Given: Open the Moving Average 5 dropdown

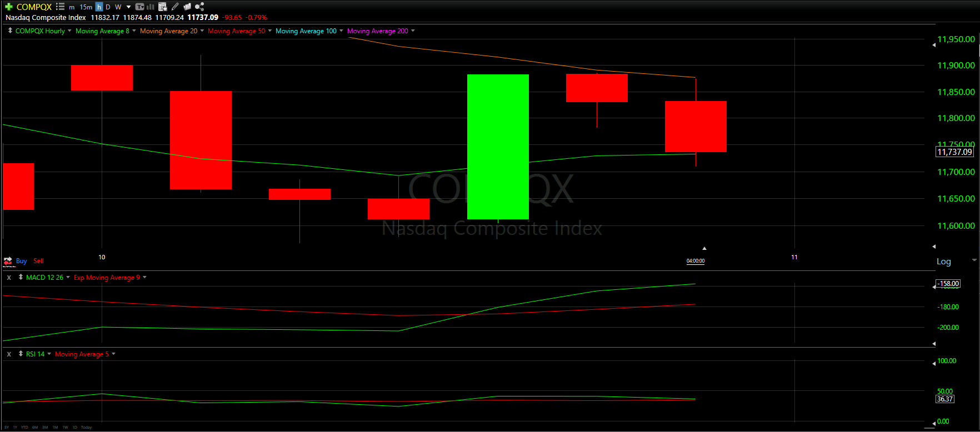Looking at the screenshot, I should (113, 354).
